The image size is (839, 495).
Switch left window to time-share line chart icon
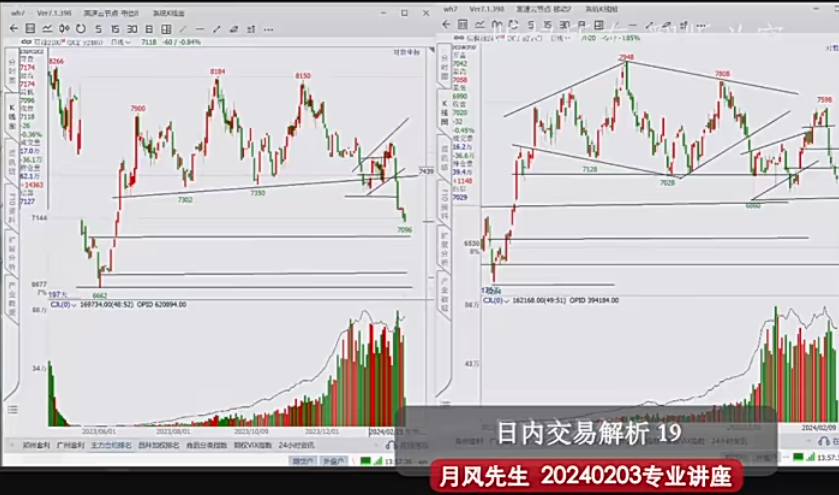point(47,29)
